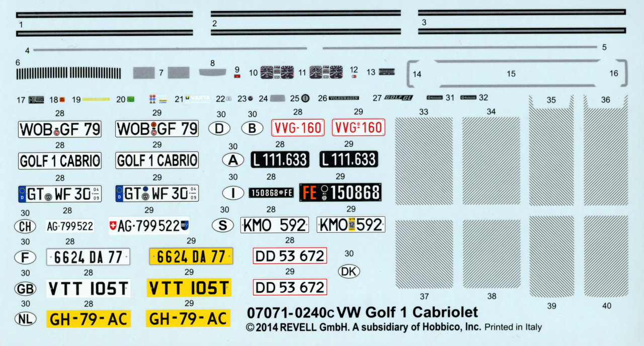Click the oval D country sticker
Viewport: 644px width, 346px height.
click(x=219, y=129)
